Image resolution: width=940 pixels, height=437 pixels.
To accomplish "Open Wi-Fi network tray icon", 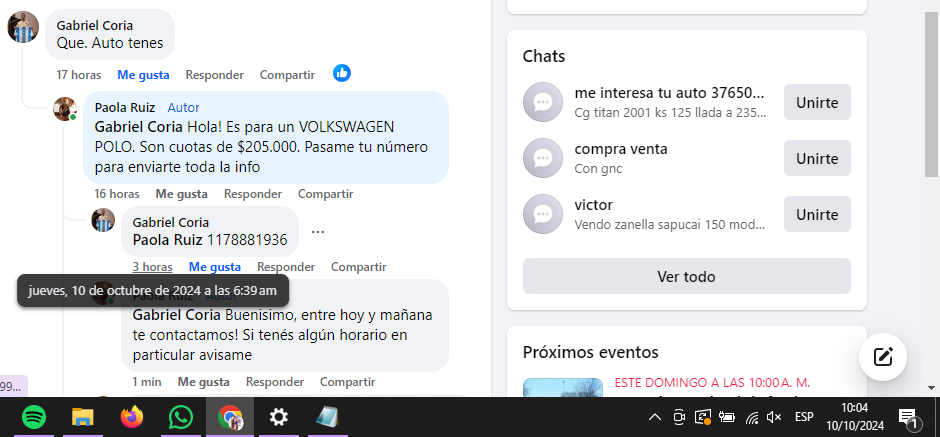I will click(752, 417).
